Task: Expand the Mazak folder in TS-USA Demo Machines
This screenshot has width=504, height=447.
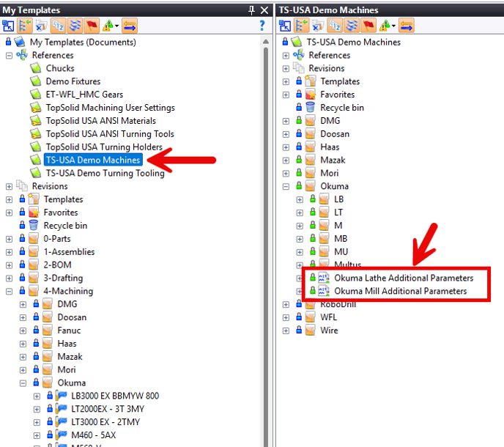Action: tap(286, 160)
